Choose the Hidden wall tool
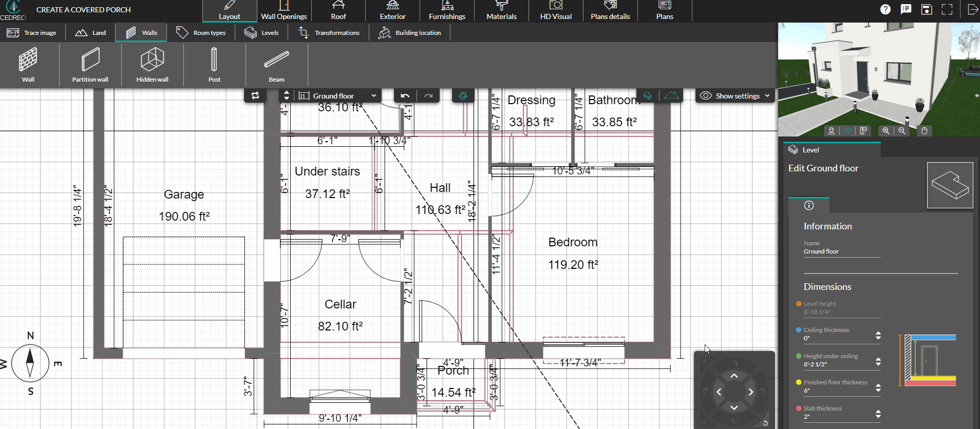The height and width of the screenshot is (429, 980). (x=152, y=65)
